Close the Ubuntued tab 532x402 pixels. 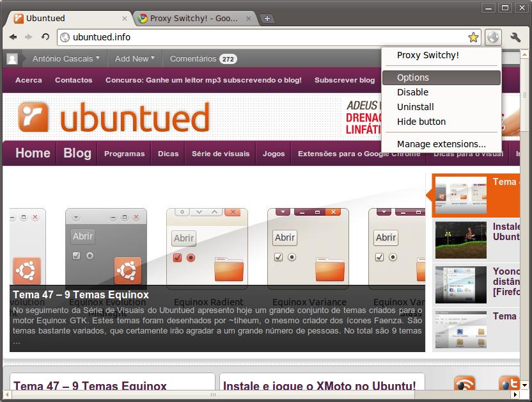125,19
